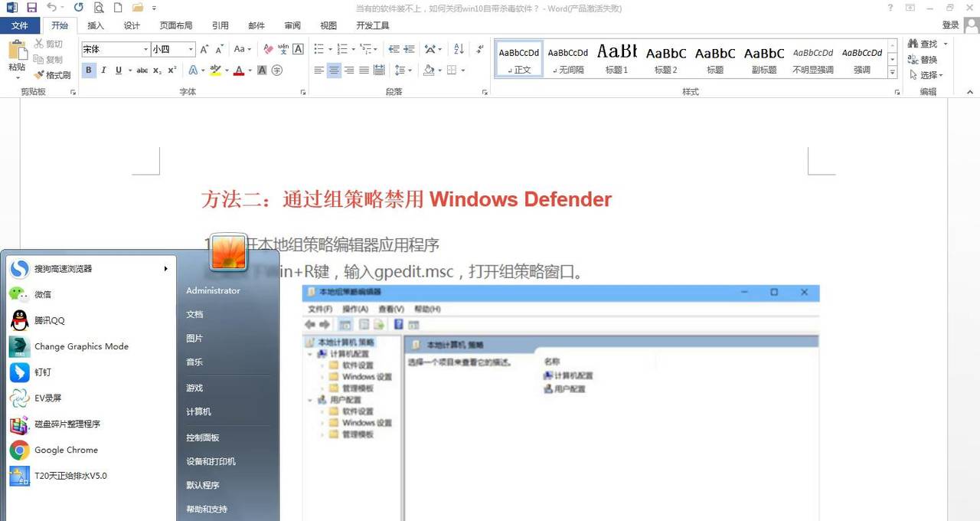This screenshot has width=980, height=521.
Task: Toggle center text alignment
Action: 333,70
